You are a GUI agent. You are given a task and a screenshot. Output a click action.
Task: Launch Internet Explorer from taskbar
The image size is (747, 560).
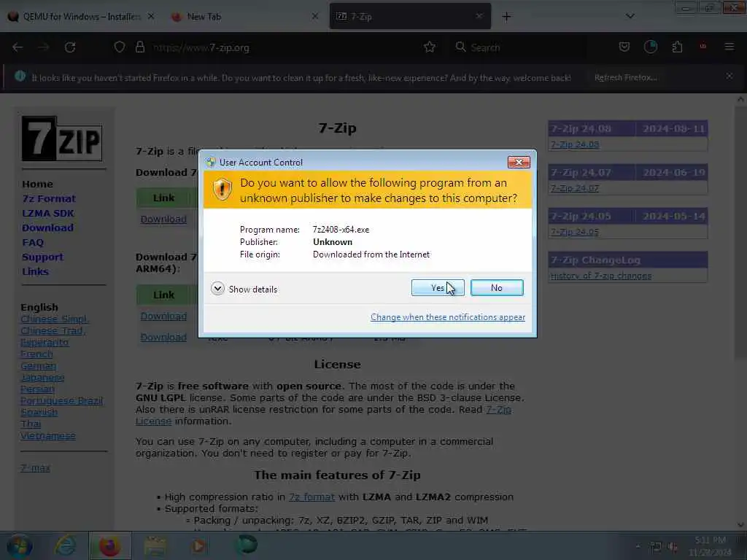65,545
